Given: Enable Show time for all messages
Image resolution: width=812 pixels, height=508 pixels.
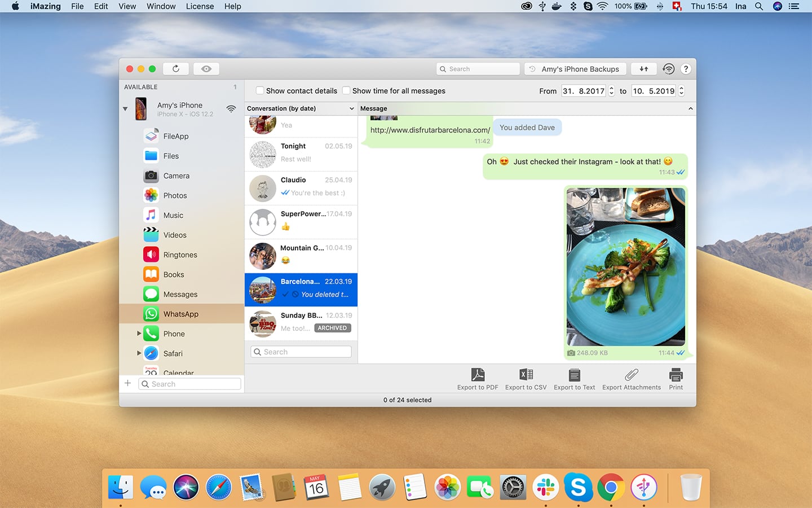Looking at the screenshot, I should point(346,90).
